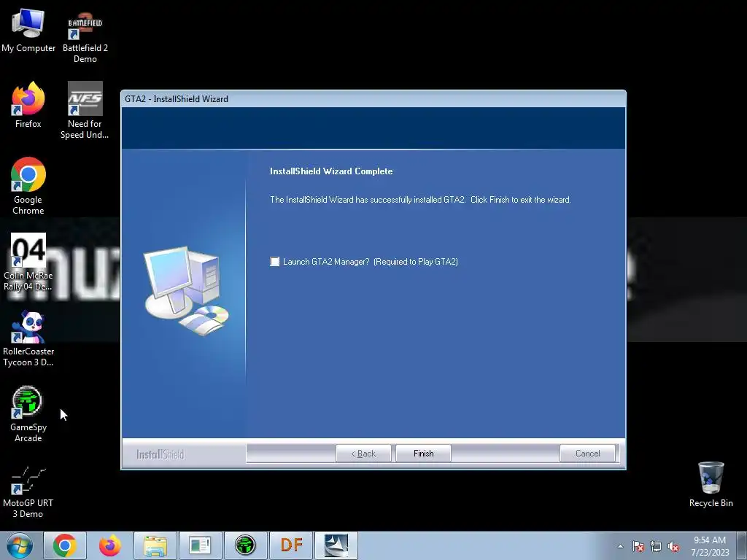Click the GTA2 - InstallShield Wizard title bar
This screenshot has height=560, width=747.
click(x=373, y=99)
